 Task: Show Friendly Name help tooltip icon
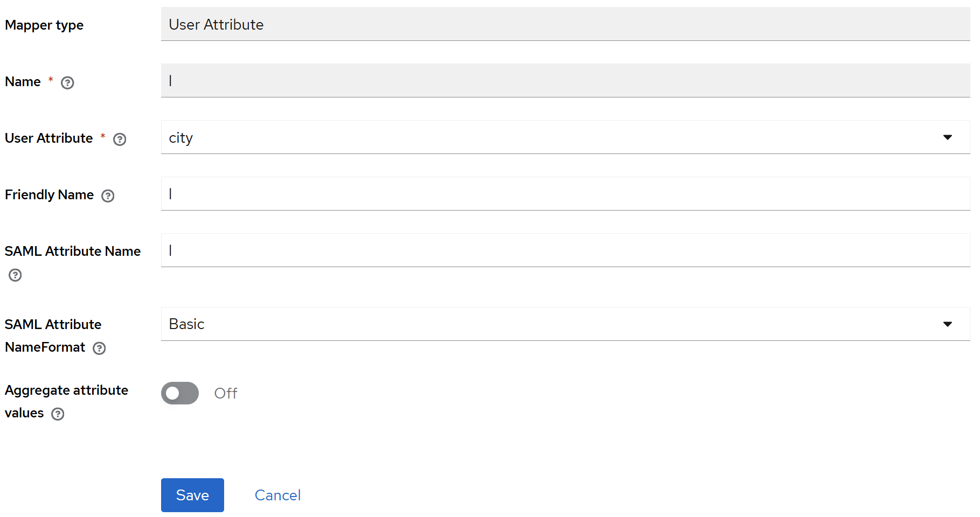108,195
